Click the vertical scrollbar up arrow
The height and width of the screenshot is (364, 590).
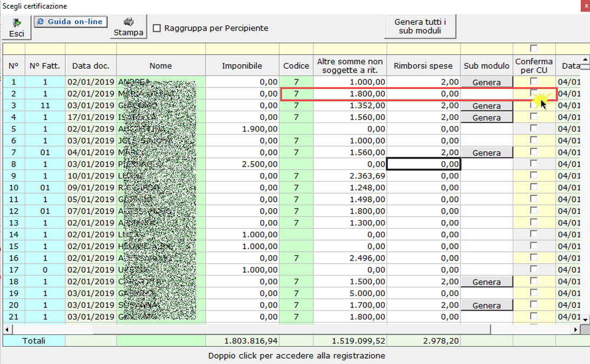(x=585, y=59)
